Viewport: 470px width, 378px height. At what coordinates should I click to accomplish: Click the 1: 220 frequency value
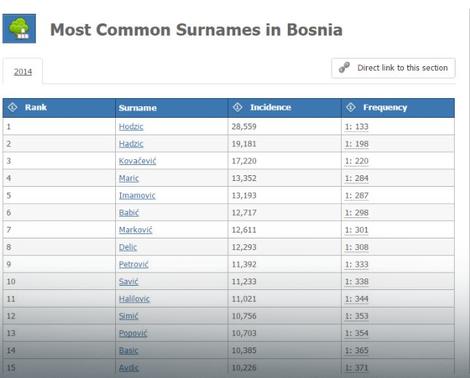[356, 161]
